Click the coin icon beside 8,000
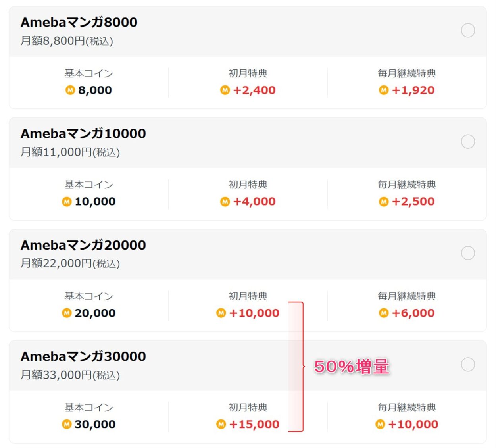 (x=70, y=90)
